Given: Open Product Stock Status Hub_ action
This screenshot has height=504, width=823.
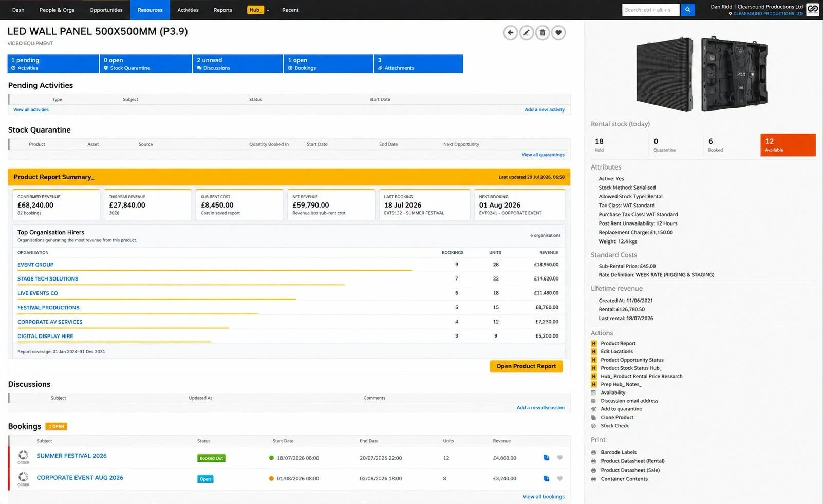Looking at the screenshot, I should pyautogui.click(x=631, y=368).
